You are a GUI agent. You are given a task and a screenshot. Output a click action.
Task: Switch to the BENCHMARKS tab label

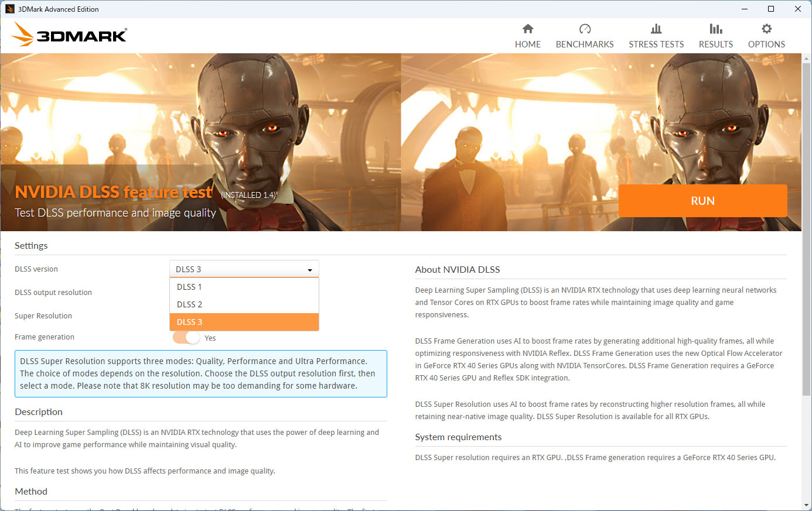585,44
